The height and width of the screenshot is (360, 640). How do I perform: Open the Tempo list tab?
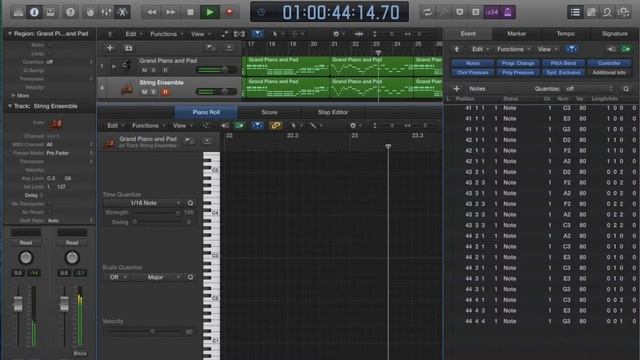coord(566,33)
